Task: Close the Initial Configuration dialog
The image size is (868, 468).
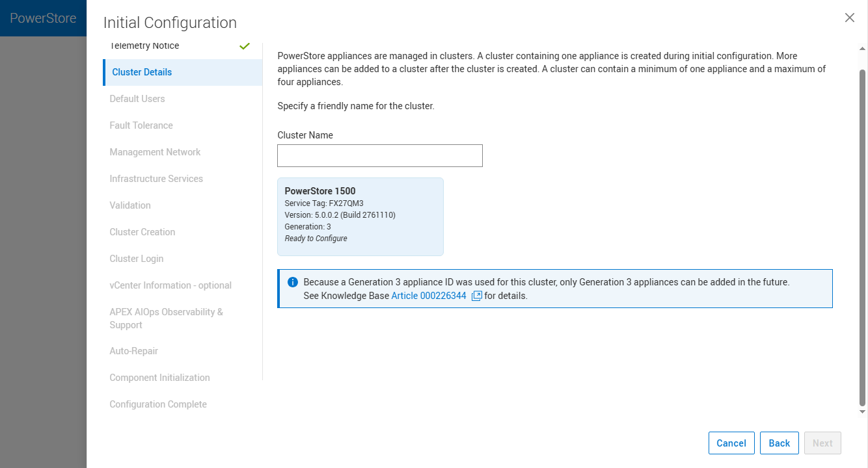Action: [849, 18]
